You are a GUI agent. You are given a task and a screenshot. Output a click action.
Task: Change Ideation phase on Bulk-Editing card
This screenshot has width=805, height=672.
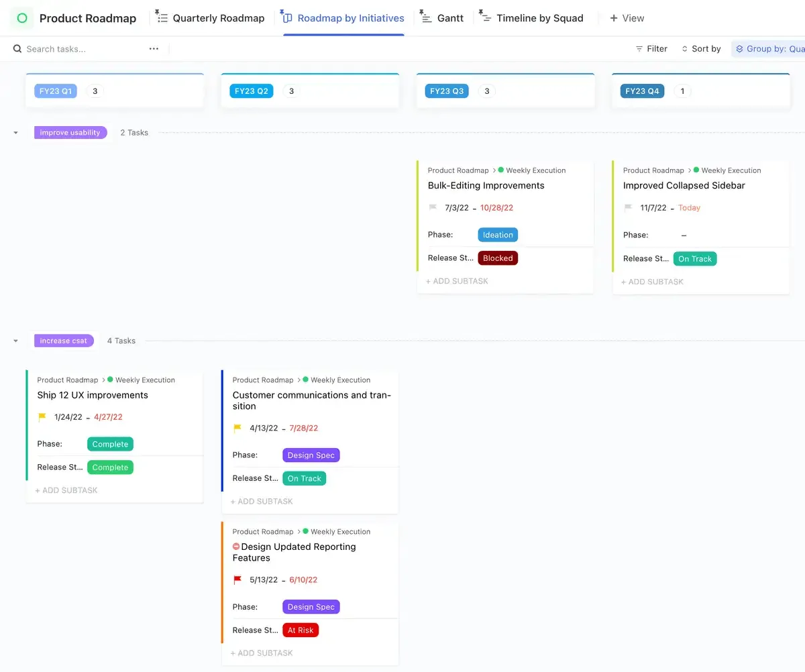tap(498, 235)
